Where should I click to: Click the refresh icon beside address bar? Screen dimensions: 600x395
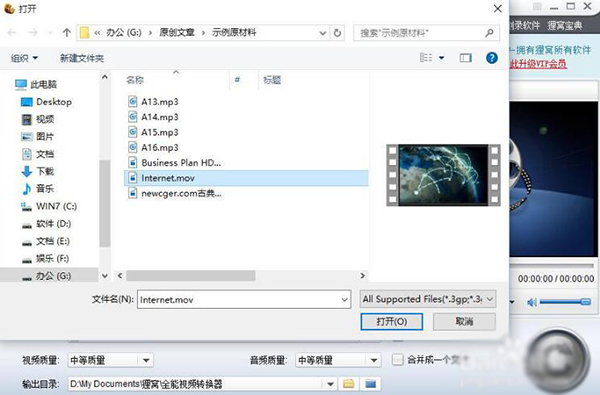337,33
